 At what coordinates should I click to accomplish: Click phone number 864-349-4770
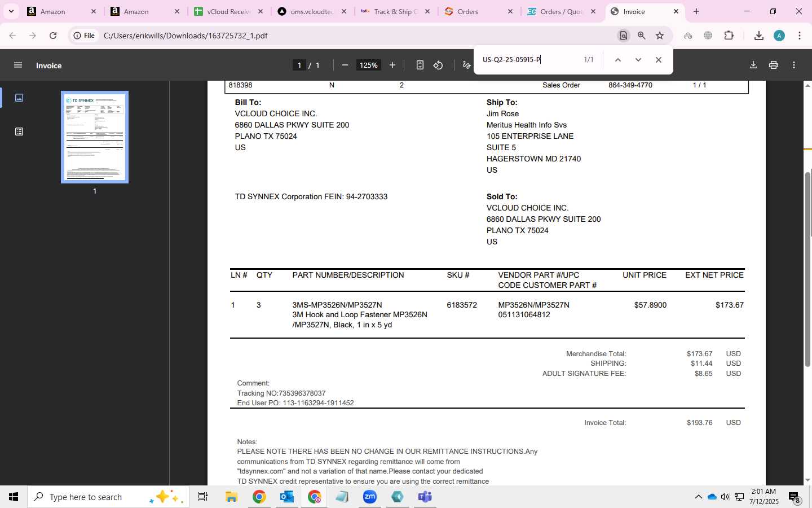pyautogui.click(x=630, y=85)
